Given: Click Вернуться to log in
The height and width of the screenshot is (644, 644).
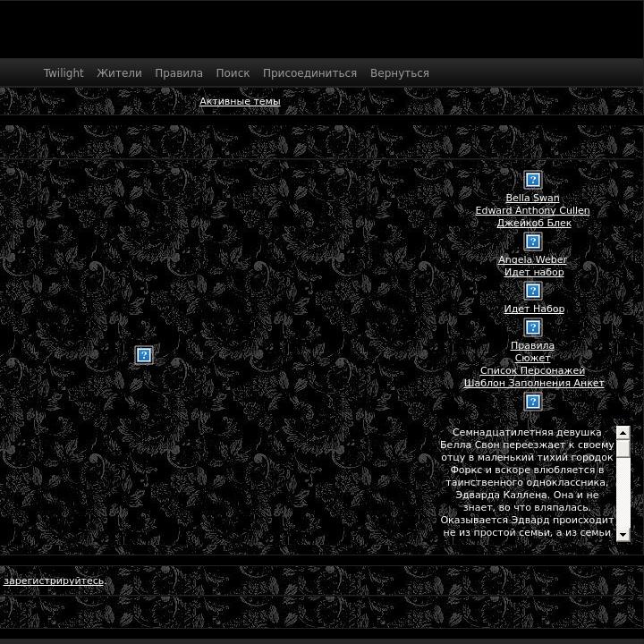Looking at the screenshot, I should click(400, 73).
